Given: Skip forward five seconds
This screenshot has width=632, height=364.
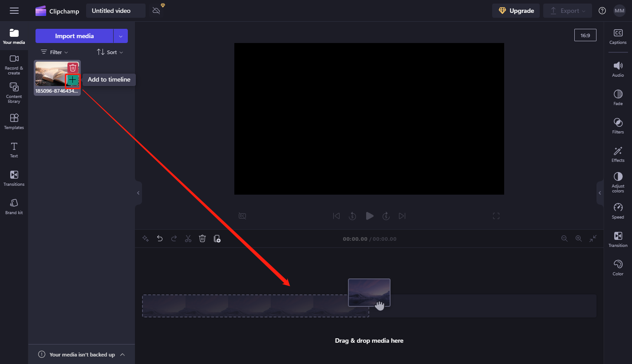Looking at the screenshot, I should point(386,216).
